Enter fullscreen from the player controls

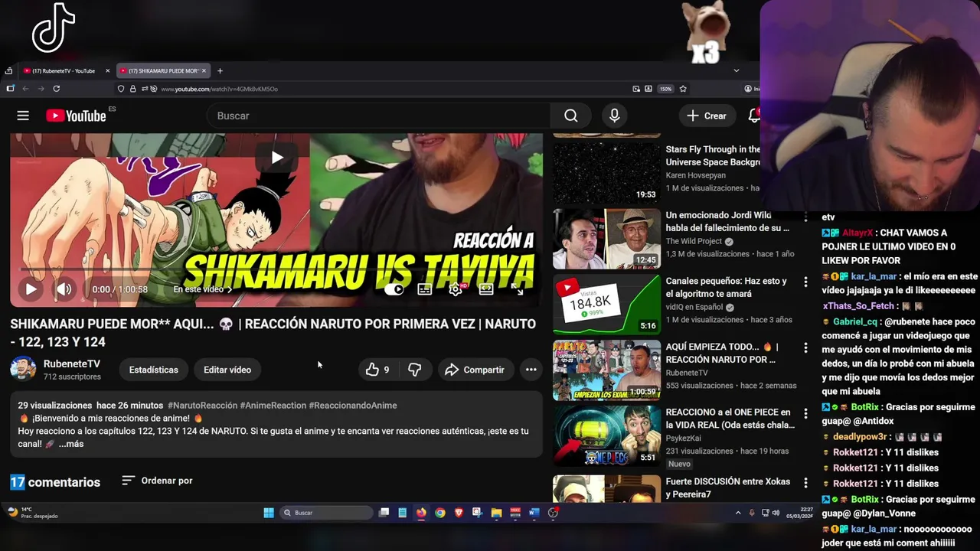click(518, 289)
